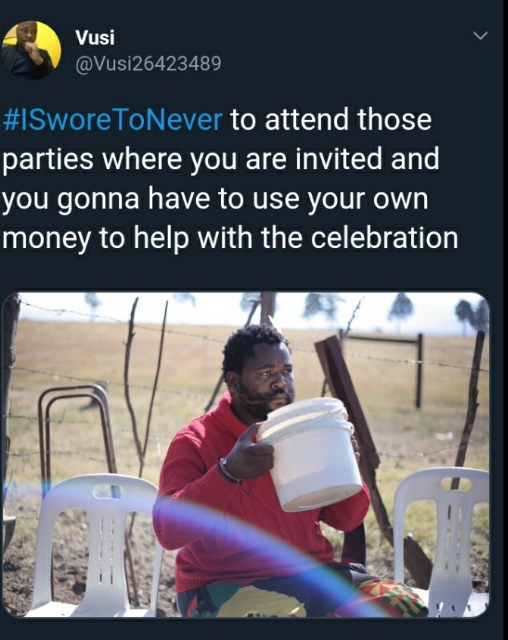Click the display name Vusi

[x=95, y=38]
